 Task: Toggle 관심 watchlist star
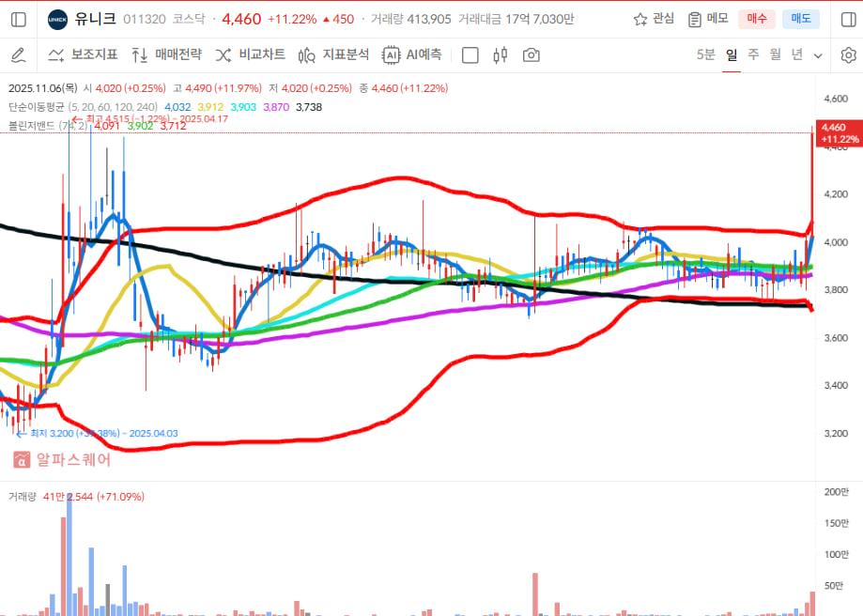(654, 19)
